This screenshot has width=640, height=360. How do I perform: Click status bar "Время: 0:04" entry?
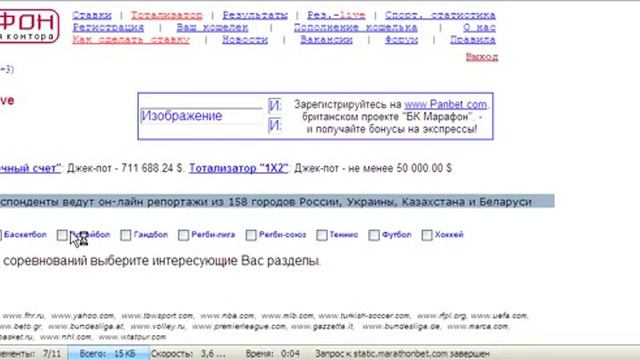pyautogui.click(x=273, y=353)
